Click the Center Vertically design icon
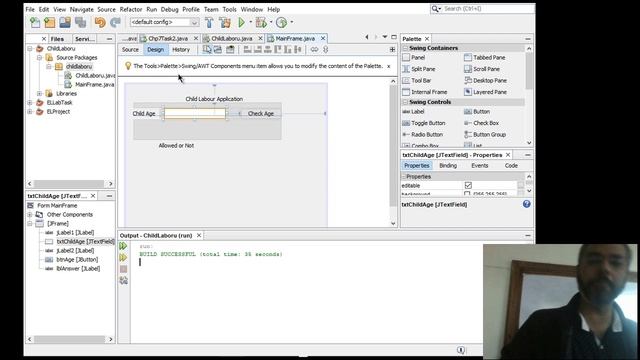 click(x=298, y=49)
